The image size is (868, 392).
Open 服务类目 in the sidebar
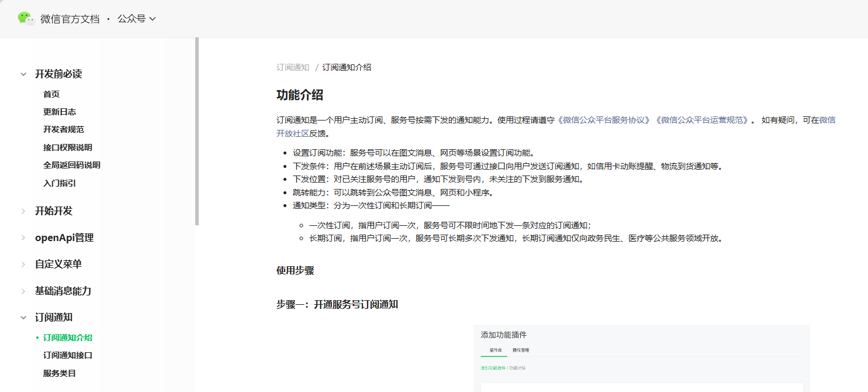tap(60, 373)
